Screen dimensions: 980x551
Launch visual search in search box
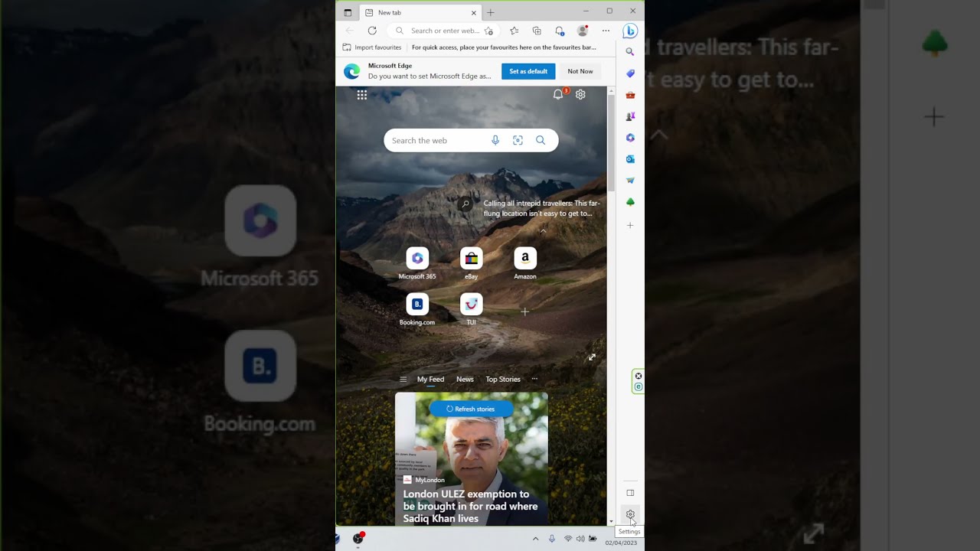(x=518, y=141)
